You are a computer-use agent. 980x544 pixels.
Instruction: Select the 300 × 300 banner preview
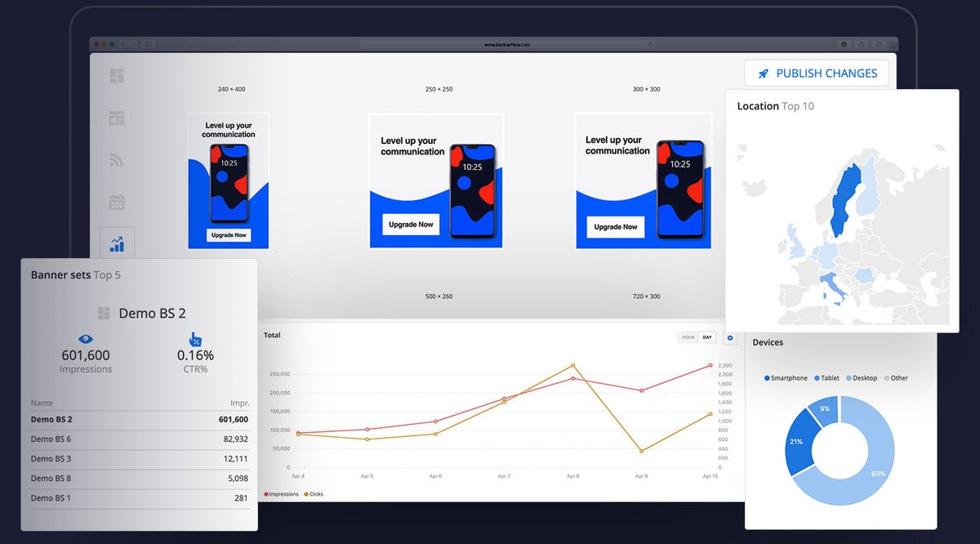pyautogui.click(x=644, y=181)
